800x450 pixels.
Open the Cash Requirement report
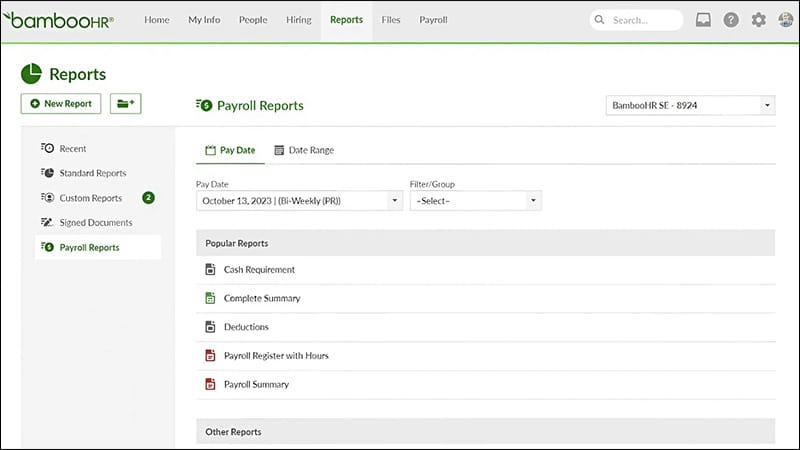point(259,269)
